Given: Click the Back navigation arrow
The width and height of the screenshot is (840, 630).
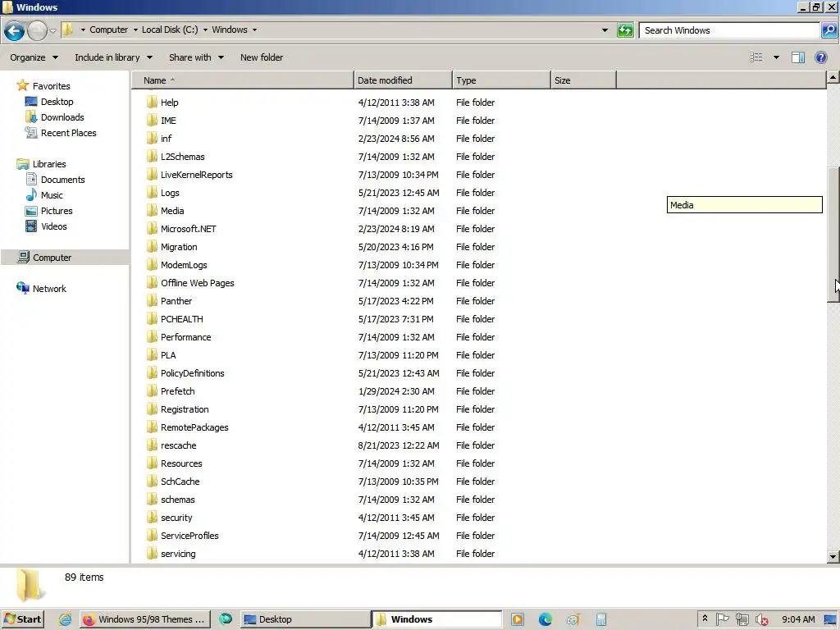Looking at the screenshot, I should coord(15,30).
